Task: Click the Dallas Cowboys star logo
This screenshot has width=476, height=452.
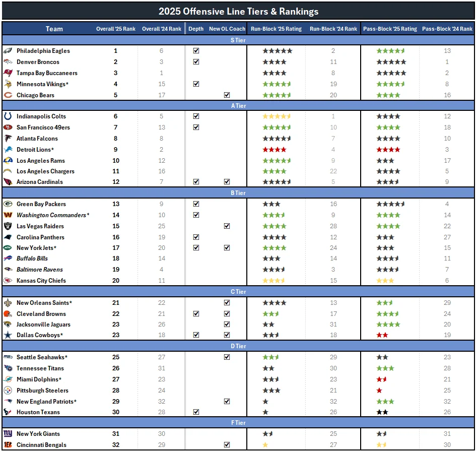Action: (8, 335)
